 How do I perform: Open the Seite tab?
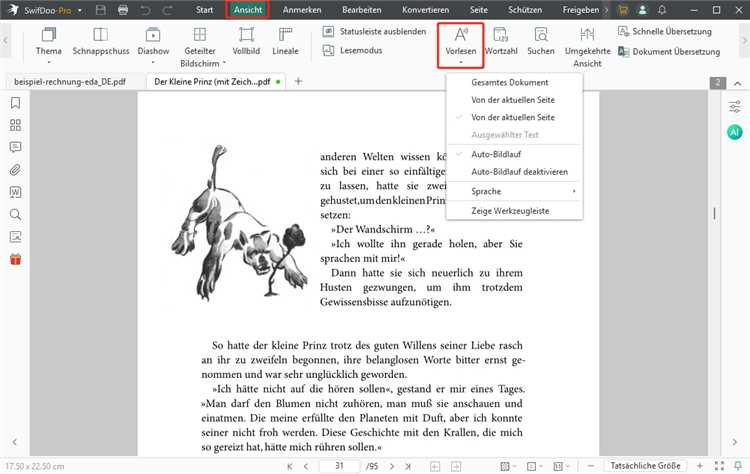[478, 10]
